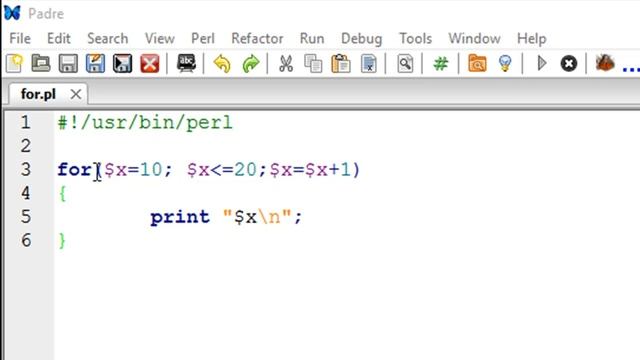This screenshot has height=360, width=640.
Task: Click the light bulb Quick Menu icon
Action: 505,64
